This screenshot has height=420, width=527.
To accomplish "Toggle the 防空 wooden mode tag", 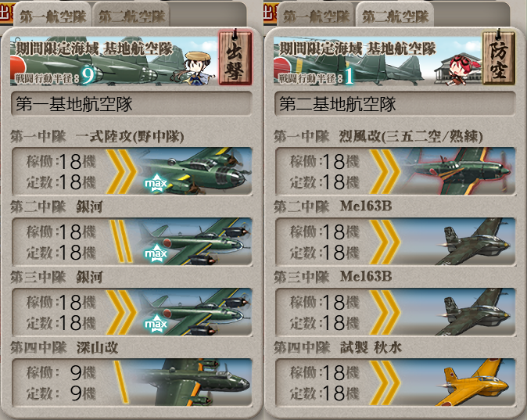I will click(498, 58).
